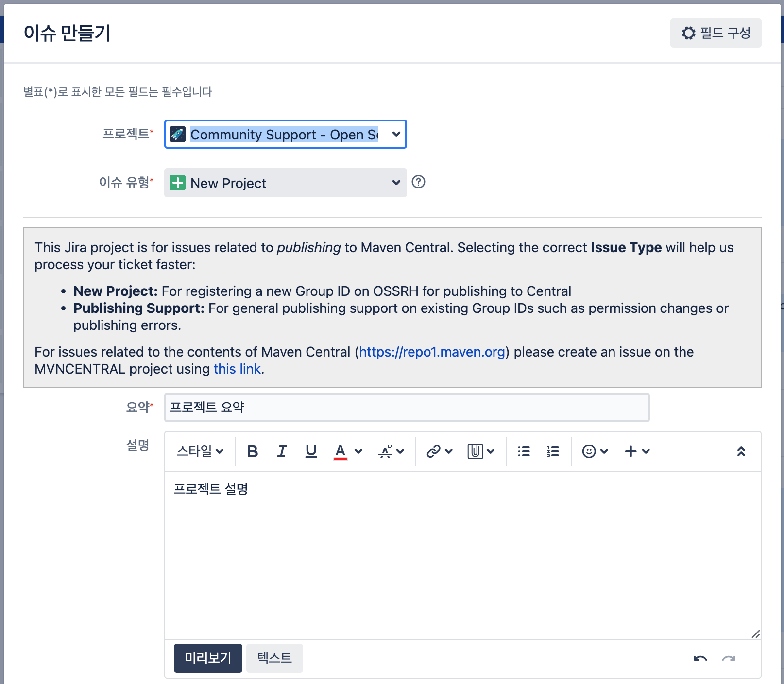Collapse the editor toolbar with double chevron
This screenshot has height=684, width=784.
(741, 451)
